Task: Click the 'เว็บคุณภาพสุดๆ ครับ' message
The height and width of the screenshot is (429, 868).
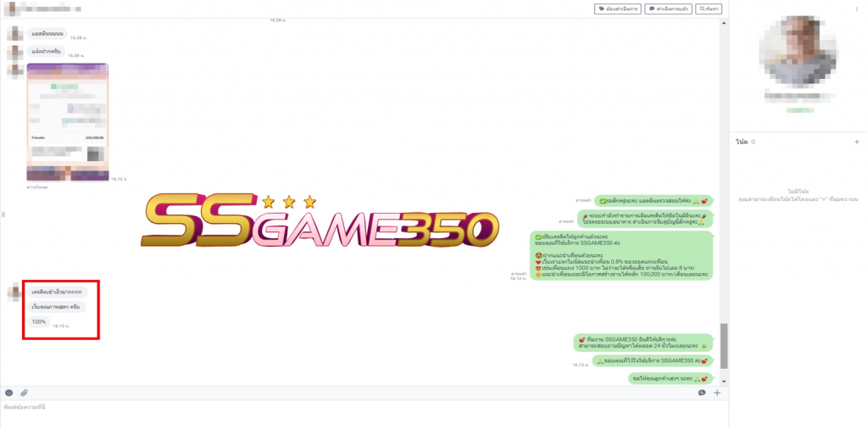Action: pyautogui.click(x=57, y=307)
